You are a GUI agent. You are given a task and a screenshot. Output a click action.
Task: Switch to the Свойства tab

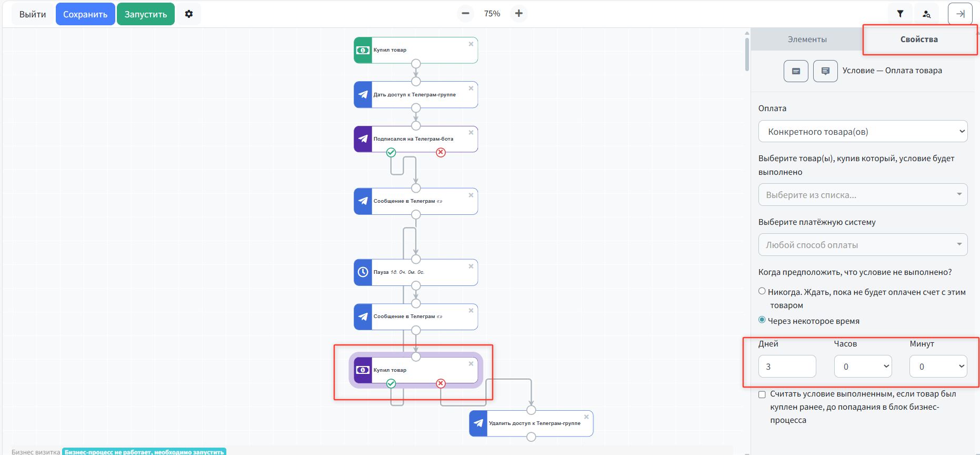coord(919,39)
